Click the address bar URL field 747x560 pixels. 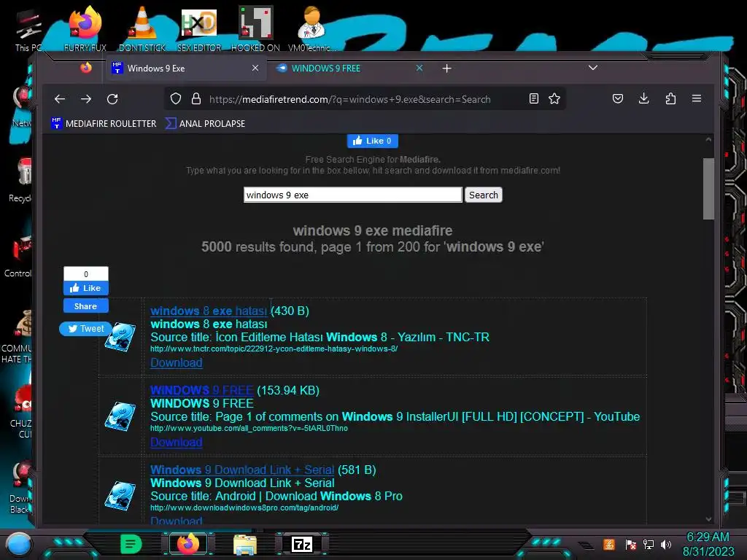[x=366, y=99]
